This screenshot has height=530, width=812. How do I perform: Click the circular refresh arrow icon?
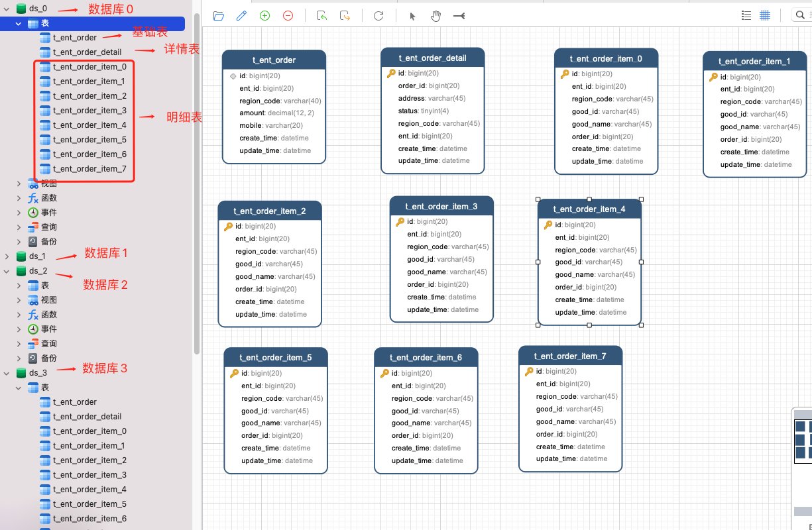[x=378, y=16]
